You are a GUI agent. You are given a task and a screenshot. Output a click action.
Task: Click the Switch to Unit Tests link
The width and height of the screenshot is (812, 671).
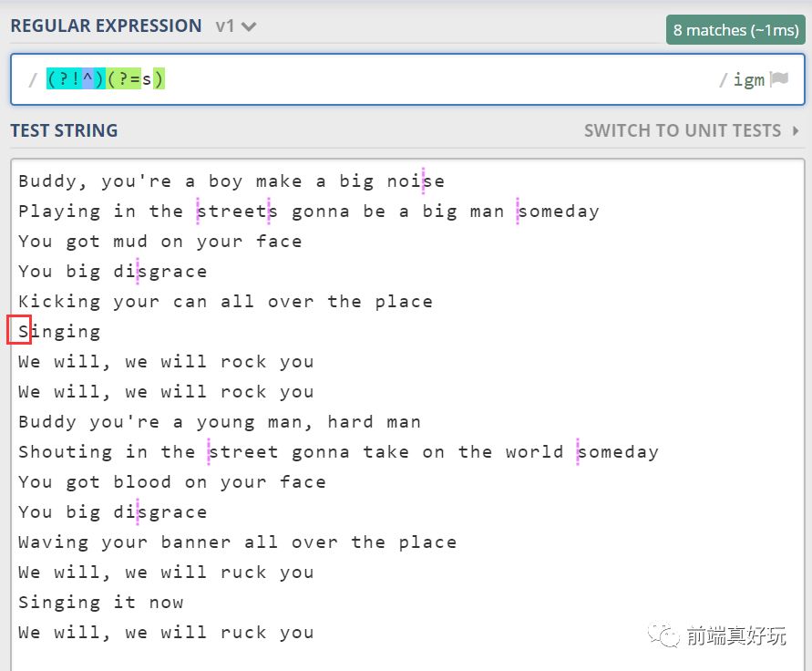tap(683, 130)
